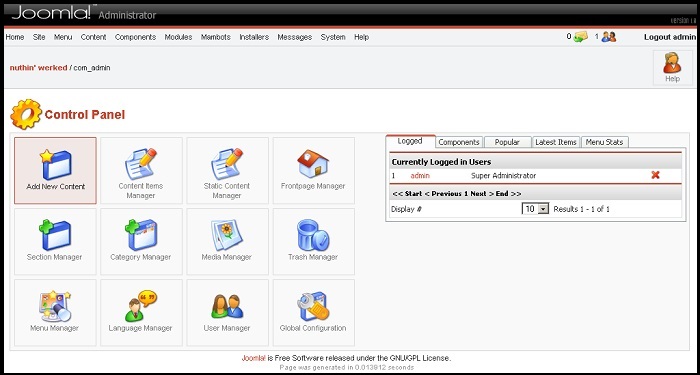
Task: Open the Display # dropdown
Action: (535, 208)
